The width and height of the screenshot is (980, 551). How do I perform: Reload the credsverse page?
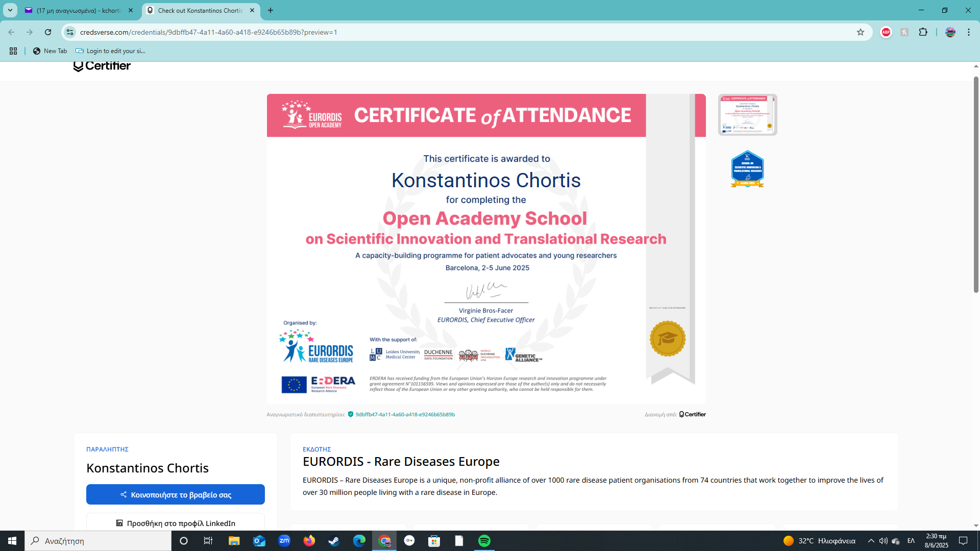(x=48, y=32)
